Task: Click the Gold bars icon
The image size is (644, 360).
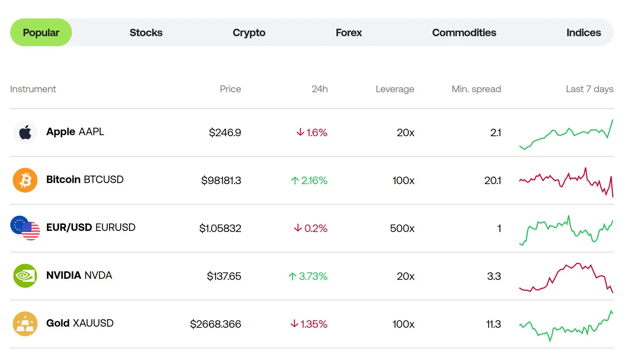Action: pyautogui.click(x=25, y=324)
